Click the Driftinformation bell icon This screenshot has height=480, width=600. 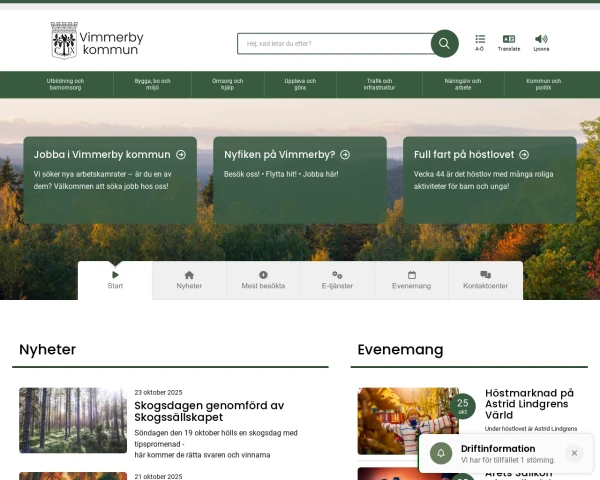click(x=441, y=453)
